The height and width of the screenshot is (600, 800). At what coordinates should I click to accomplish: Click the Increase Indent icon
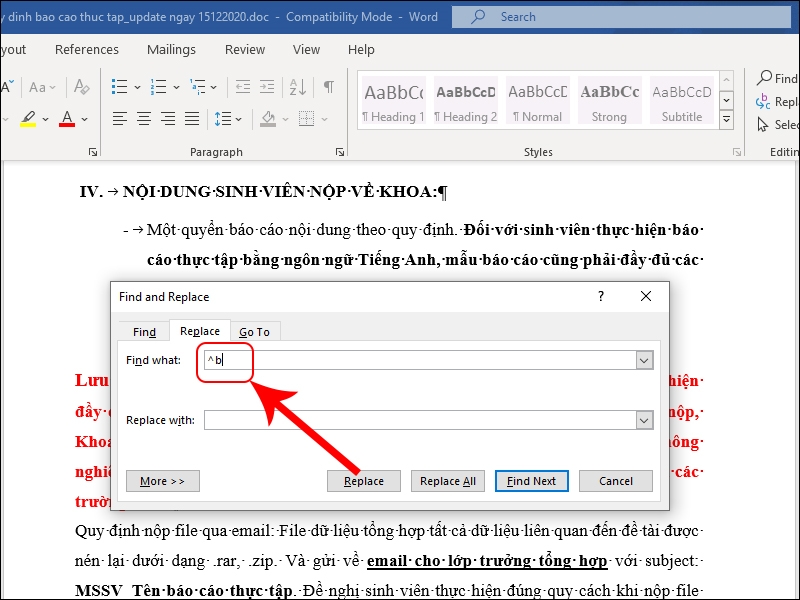click(x=268, y=86)
